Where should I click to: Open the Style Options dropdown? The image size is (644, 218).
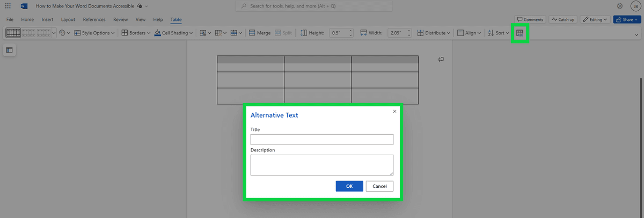tap(94, 33)
